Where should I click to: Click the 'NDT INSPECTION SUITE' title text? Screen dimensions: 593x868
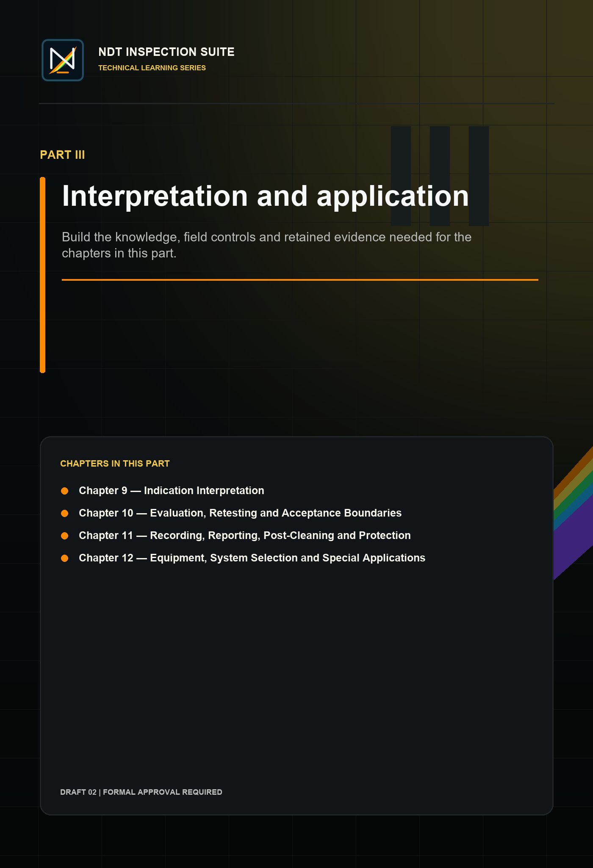click(x=166, y=52)
